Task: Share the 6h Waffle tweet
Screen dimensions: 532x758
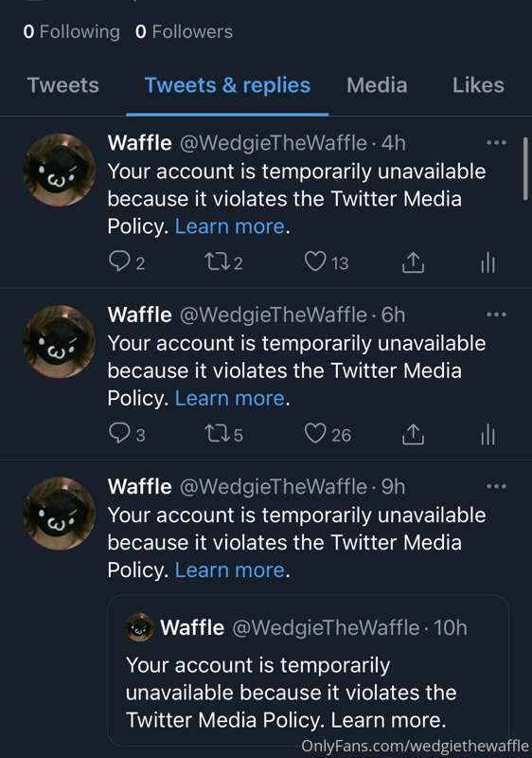Action: [x=414, y=434]
